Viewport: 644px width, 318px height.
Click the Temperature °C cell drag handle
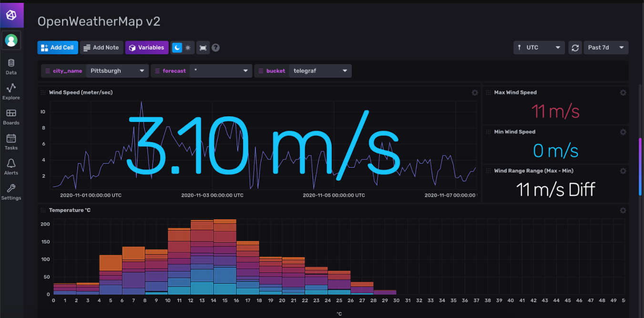[x=43, y=210]
